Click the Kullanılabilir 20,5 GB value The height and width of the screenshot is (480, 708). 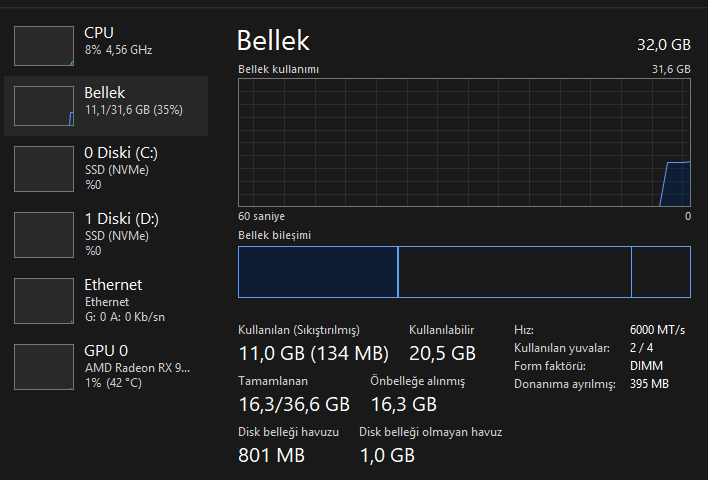[x=442, y=353]
